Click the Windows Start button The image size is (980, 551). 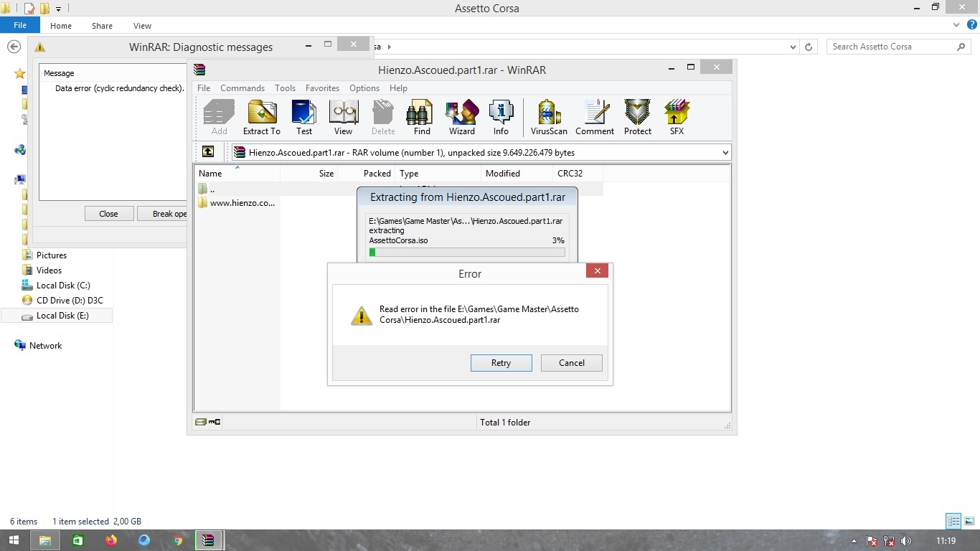14,540
